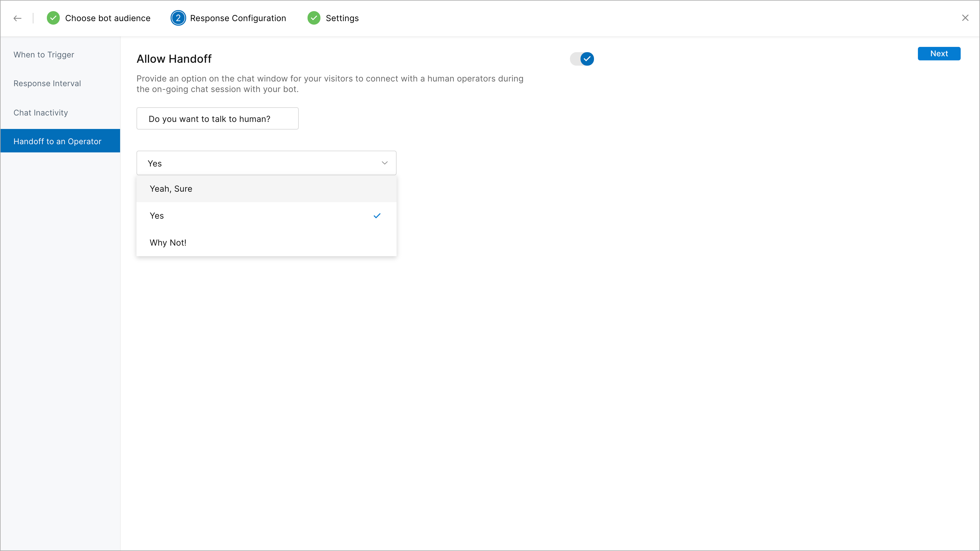Screen dimensions: 980x551
Task: Click the green check beside Settings
Action: 314,18
